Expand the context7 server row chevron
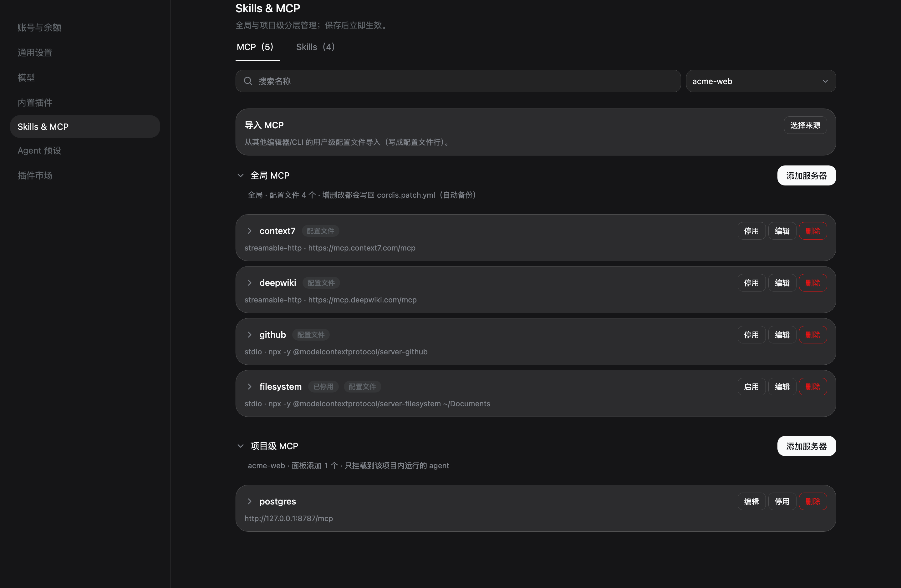 coord(249,231)
